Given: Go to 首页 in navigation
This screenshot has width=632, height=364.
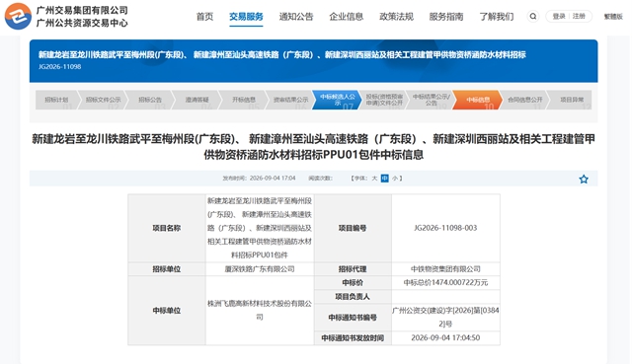Looking at the screenshot, I should point(204,17).
